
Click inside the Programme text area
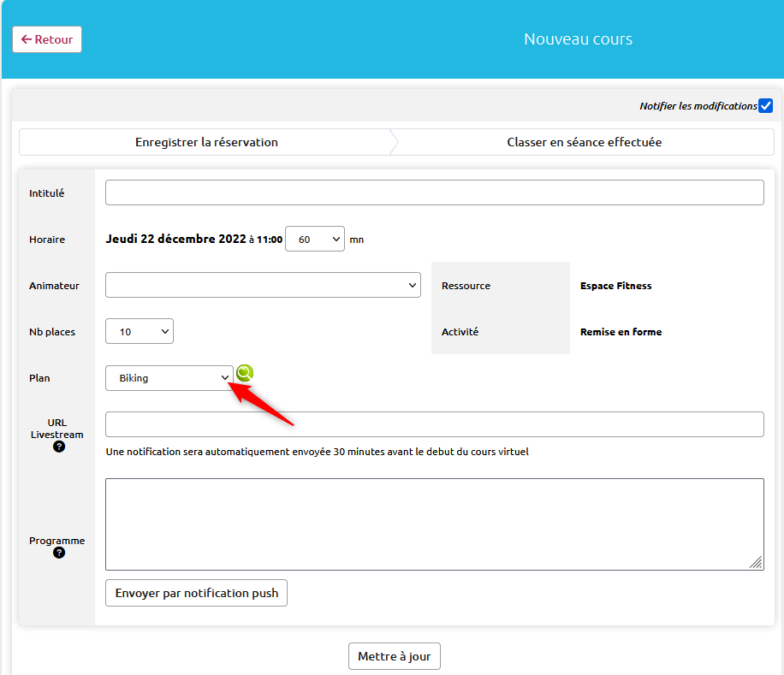pyautogui.click(x=435, y=524)
